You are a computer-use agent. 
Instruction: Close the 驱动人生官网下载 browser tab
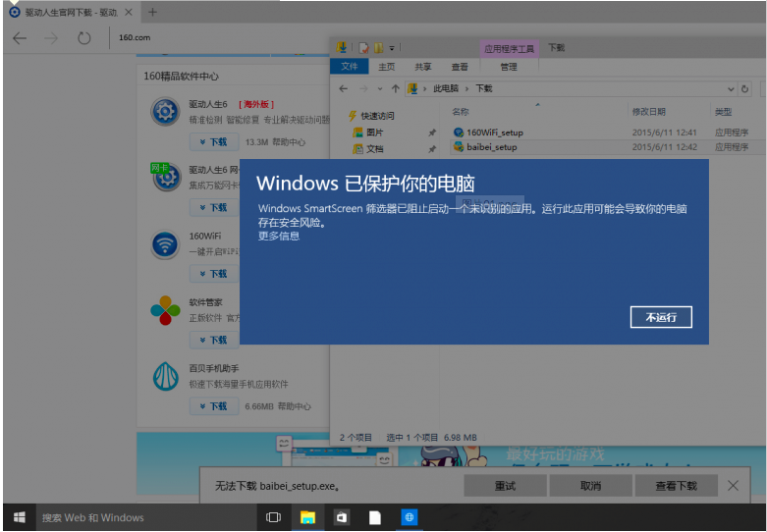[x=129, y=12]
